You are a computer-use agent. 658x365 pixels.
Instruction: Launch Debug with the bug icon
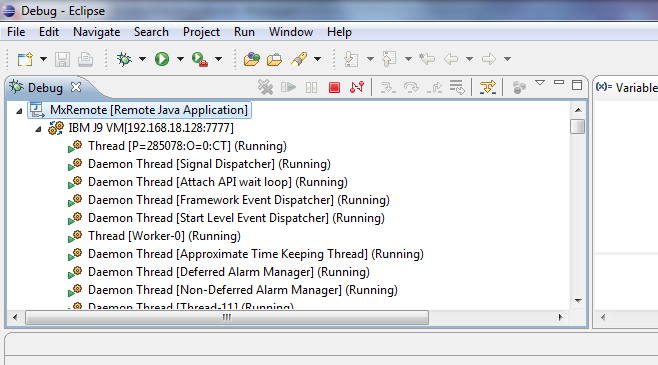124,59
